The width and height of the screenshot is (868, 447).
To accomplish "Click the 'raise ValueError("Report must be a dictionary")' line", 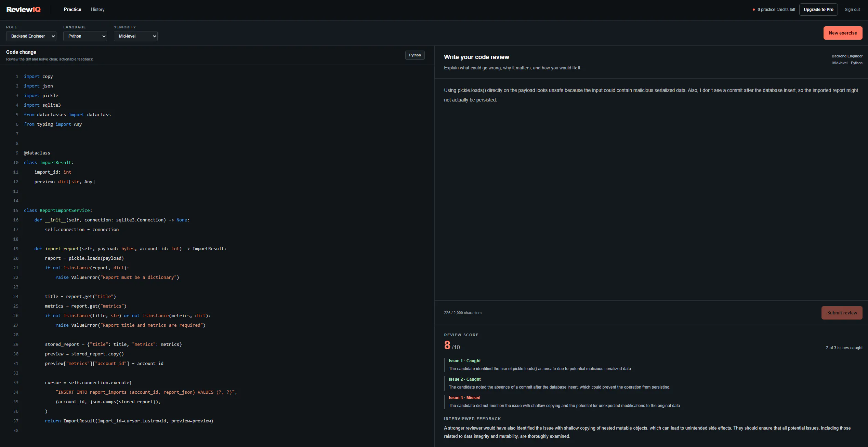I will point(117,277).
